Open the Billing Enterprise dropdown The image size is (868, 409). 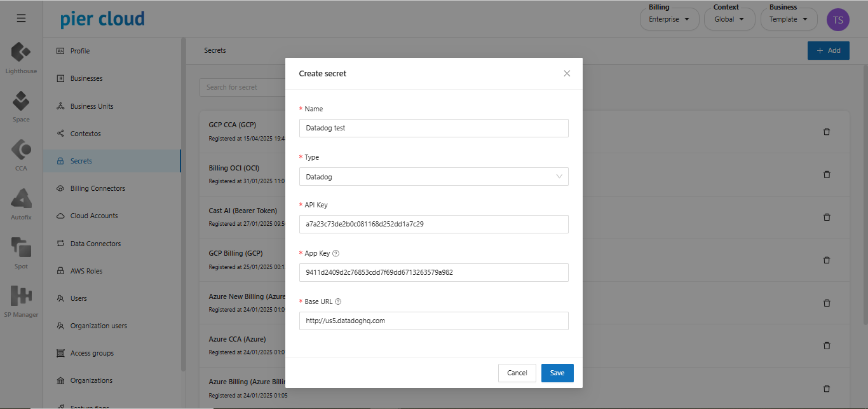(x=668, y=19)
